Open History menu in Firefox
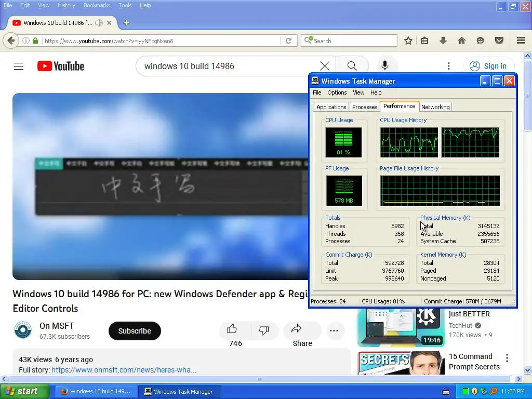This screenshot has height=399, width=532. [x=66, y=5]
